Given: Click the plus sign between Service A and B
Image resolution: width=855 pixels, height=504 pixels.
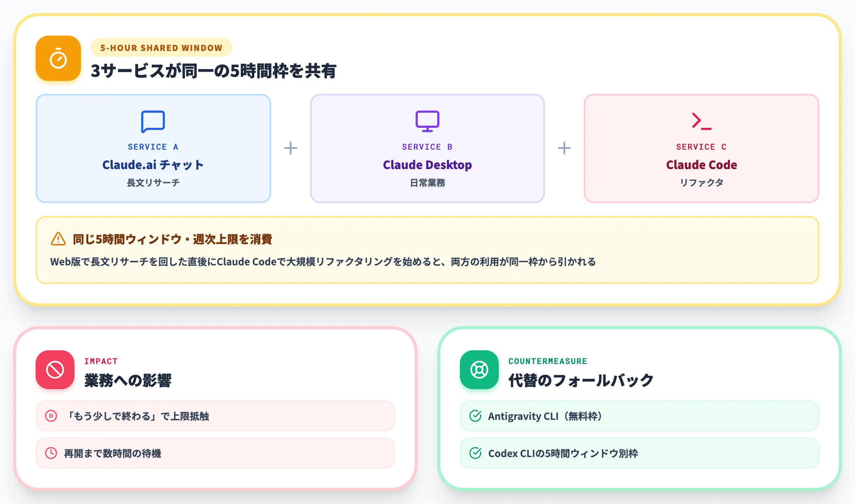Looking at the screenshot, I should click(291, 148).
